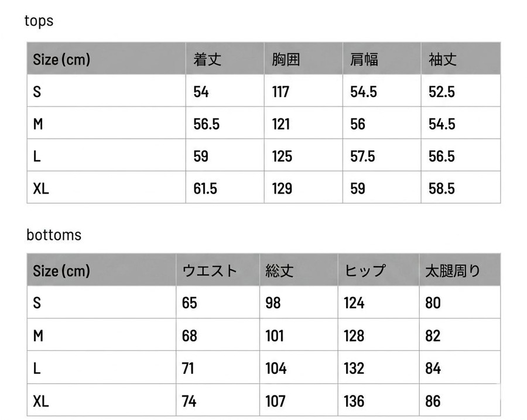Click the bottoms label above second table

click(x=54, y=235)
